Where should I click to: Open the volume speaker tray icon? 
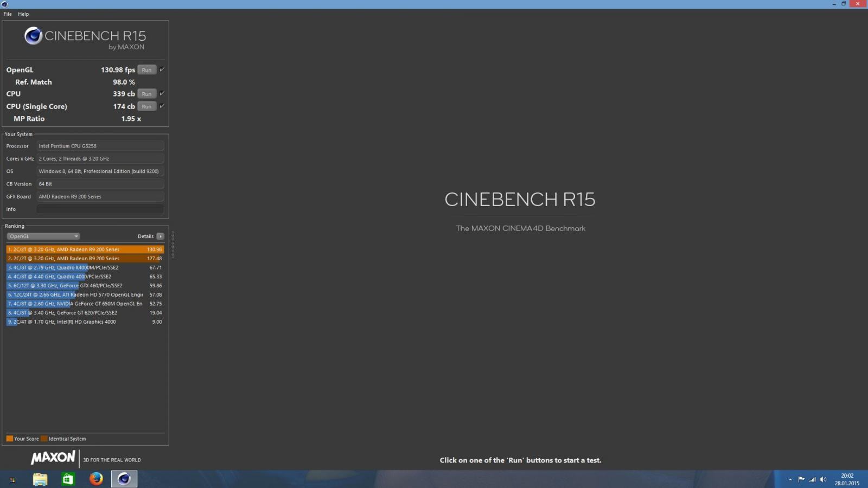(823, 479)
